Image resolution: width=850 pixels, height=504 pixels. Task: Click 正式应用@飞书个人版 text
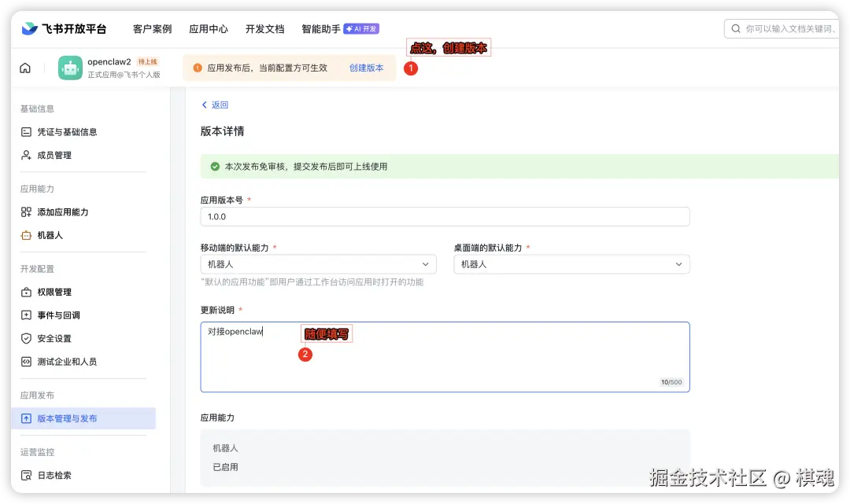coord(124,75)
